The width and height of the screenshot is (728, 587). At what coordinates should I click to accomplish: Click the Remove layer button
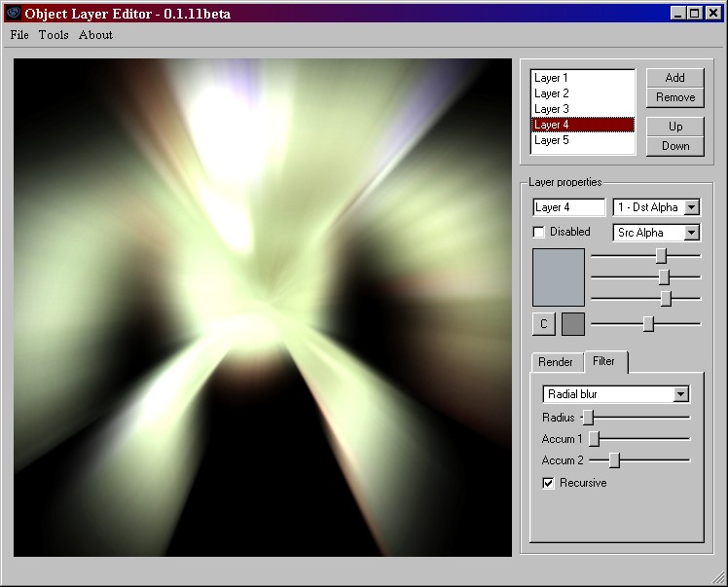click(x=674, y=97)
